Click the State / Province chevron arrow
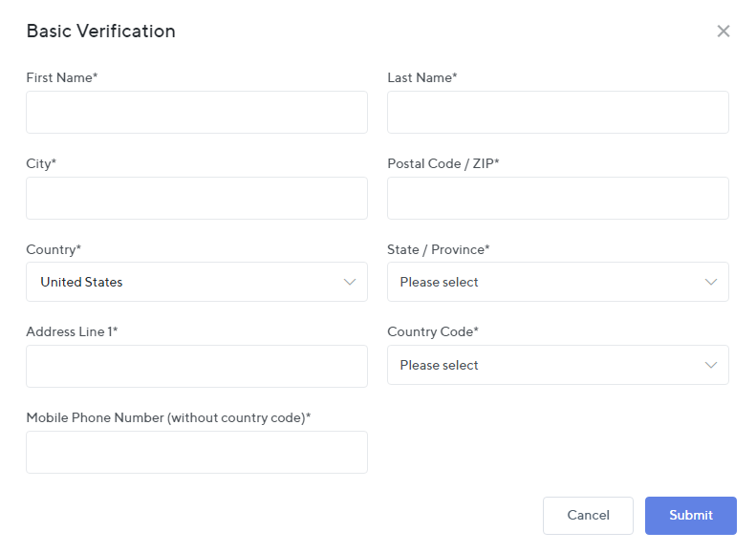Image resolution: width=756 pixels, height=553 pixels. point(711,282)
